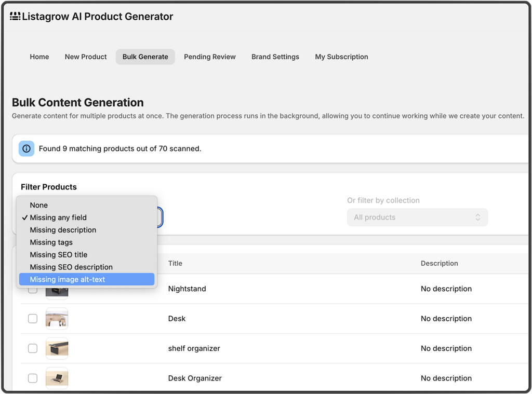This screenshot has width=532, height=394.
Task: Go to the New Product tab
Action: pos(86,57)
